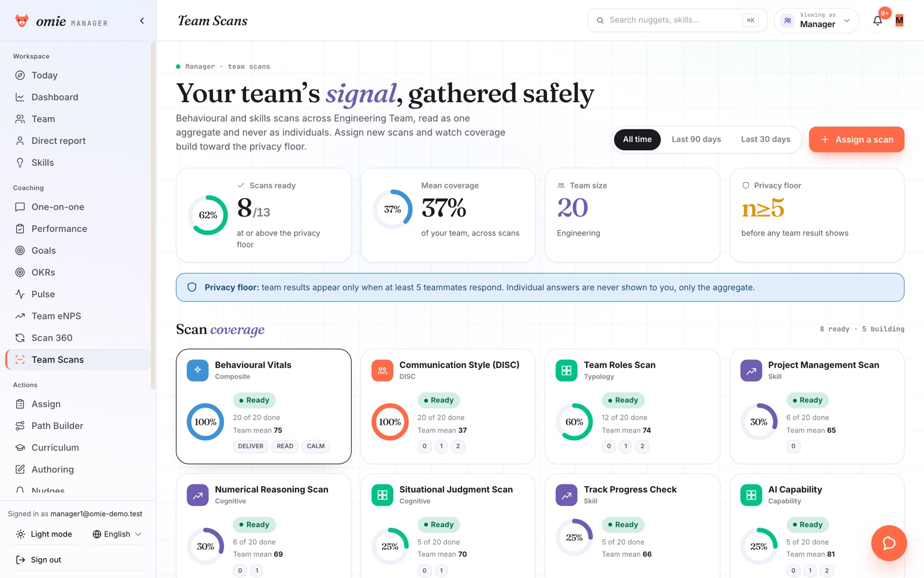This screenshot has width=924, height=578.
Task: Open the Direct report sidebar item
Action: click(x=78, y=141)
